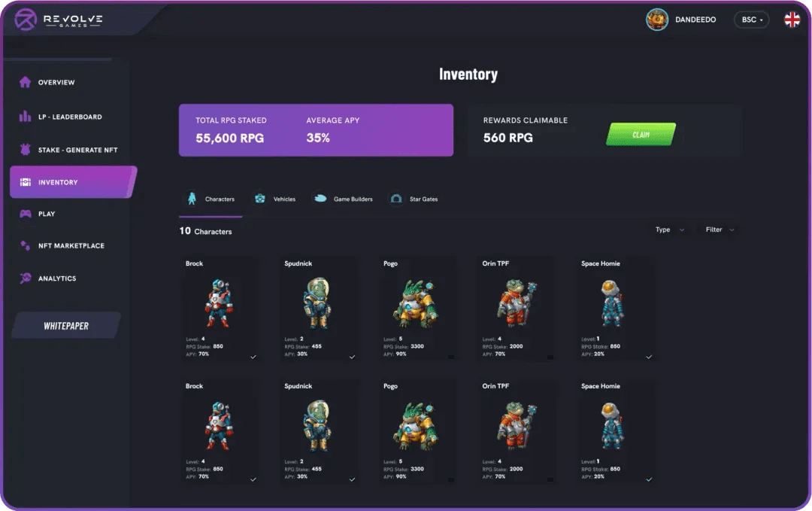Viewport: 812px width, 511px height.
Task: Open the BSC network dropdown
Action: [x=751, y=20]
